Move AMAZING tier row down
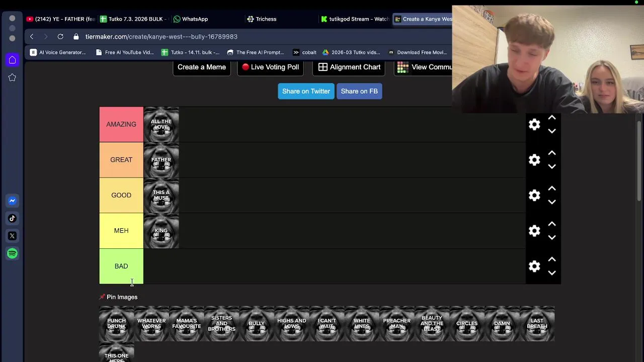This screenshot has height=362, width=644. [552, 131]
